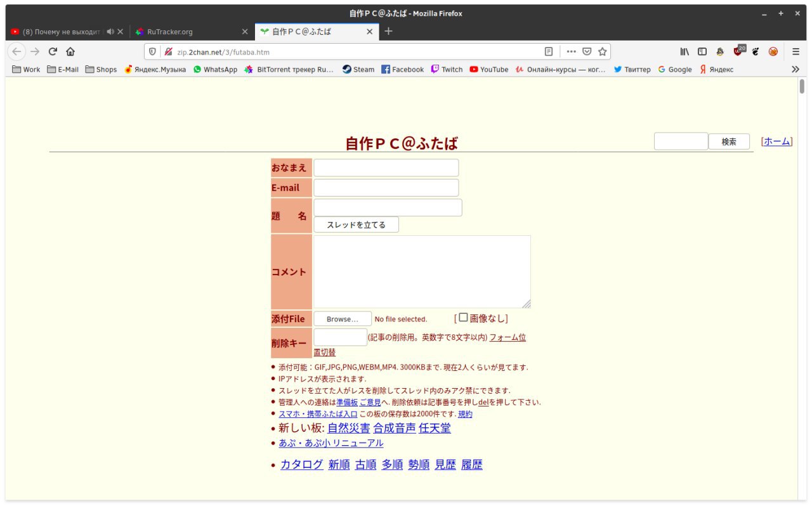Click the Gnome foot extension icon

click(756, 51)
